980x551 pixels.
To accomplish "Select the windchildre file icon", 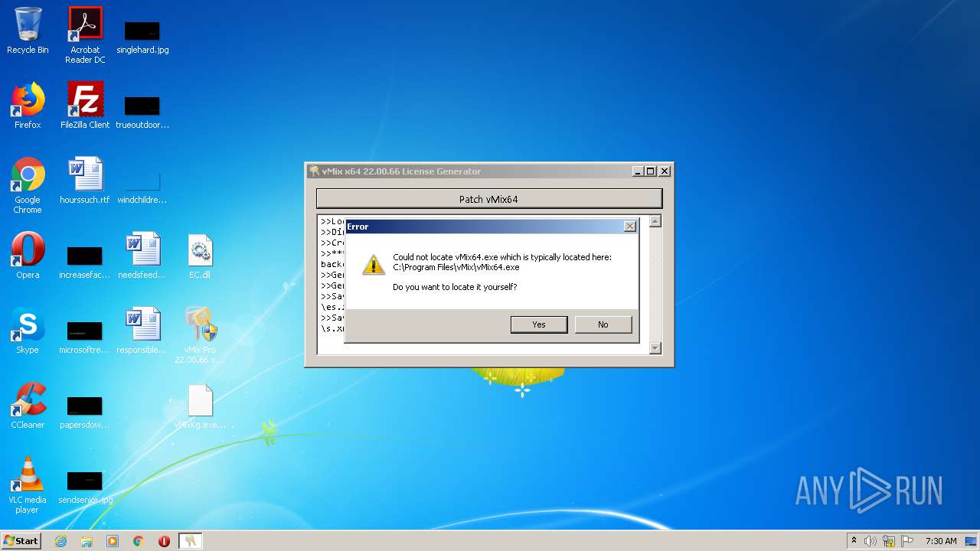I will tap(142, 187).
